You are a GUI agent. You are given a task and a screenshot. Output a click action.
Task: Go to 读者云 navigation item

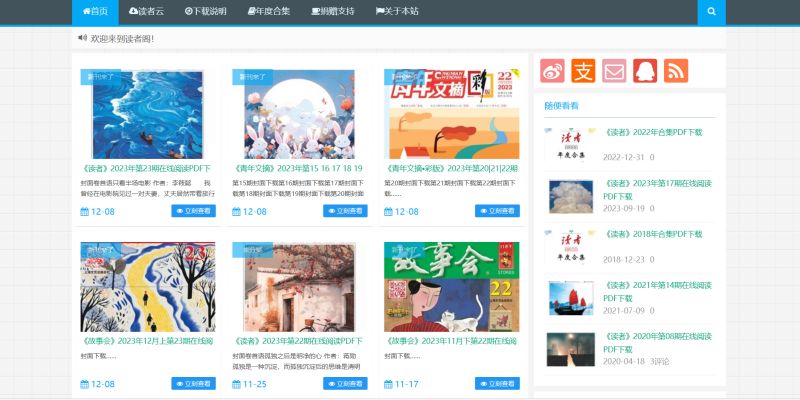coord(146,12)
